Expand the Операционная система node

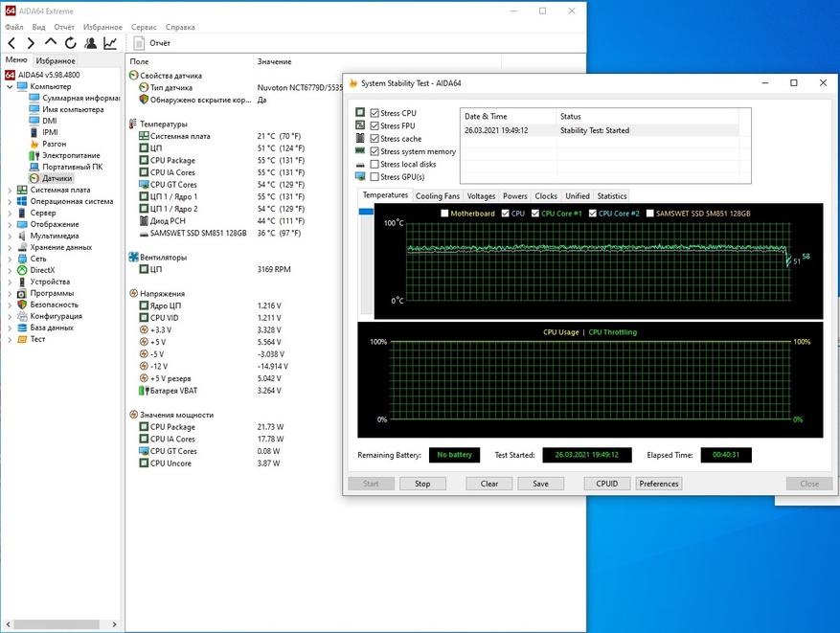(x=10, y=201)
